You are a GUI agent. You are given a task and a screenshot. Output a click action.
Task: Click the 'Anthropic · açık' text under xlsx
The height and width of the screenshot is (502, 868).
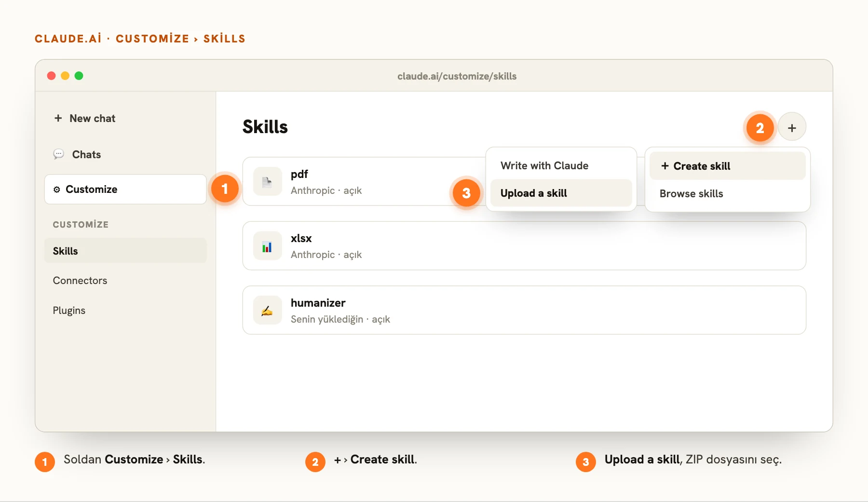point(326,255)
